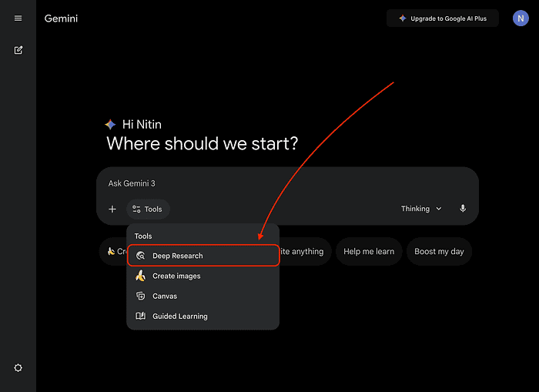Click the microphone voice input icon

(463, 209)
